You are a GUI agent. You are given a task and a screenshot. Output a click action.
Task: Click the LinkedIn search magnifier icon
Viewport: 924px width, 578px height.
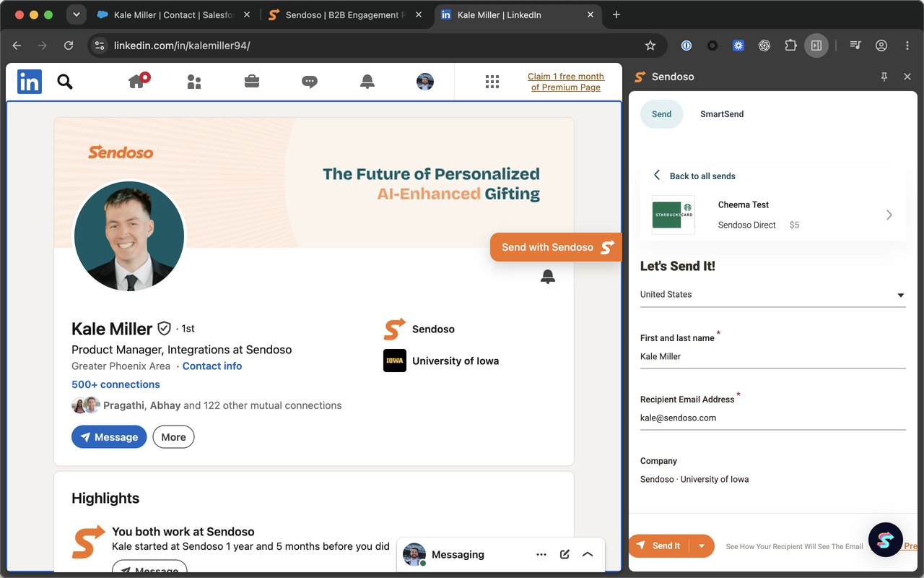click(x=65, y=82)
